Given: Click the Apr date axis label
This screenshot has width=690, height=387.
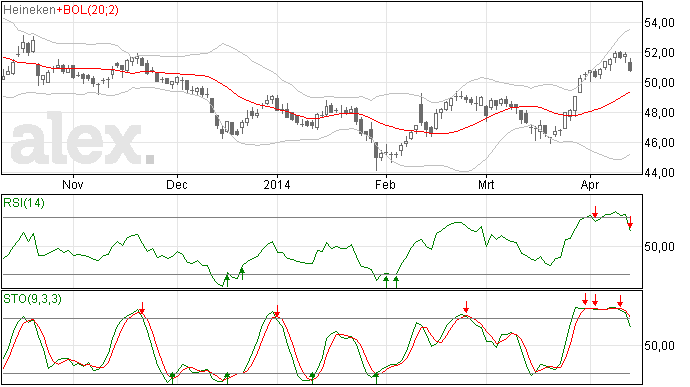Looking at the screenshot, I should (590, 184).
